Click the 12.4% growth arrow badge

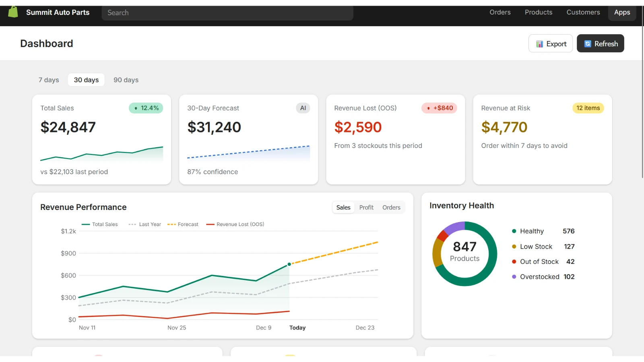[146, 108]
